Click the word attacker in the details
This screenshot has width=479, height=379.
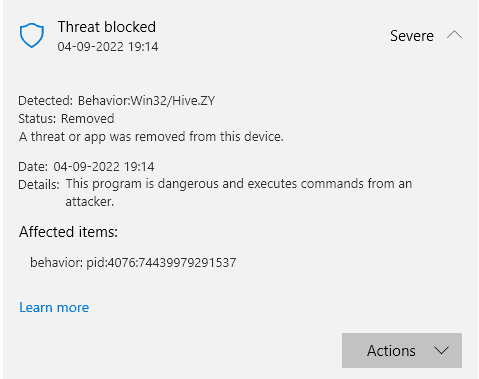point(89,202)
